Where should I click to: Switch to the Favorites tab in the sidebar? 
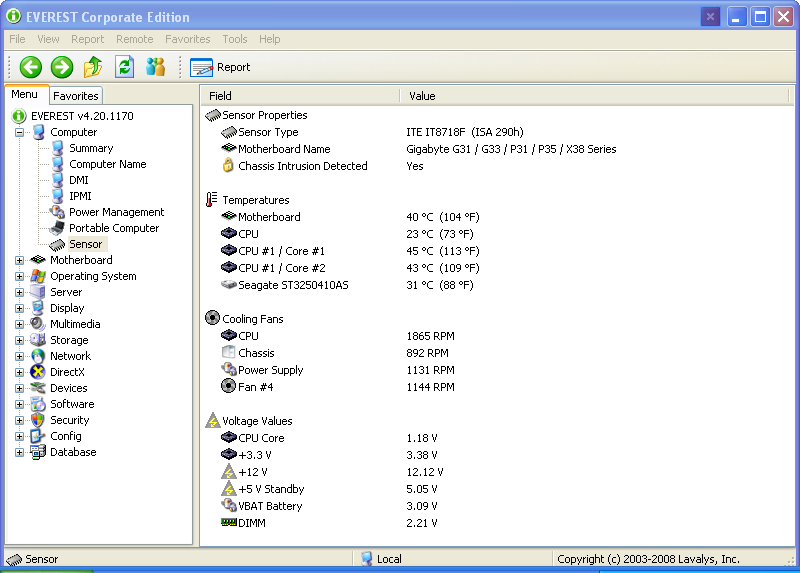coord(76,96)
